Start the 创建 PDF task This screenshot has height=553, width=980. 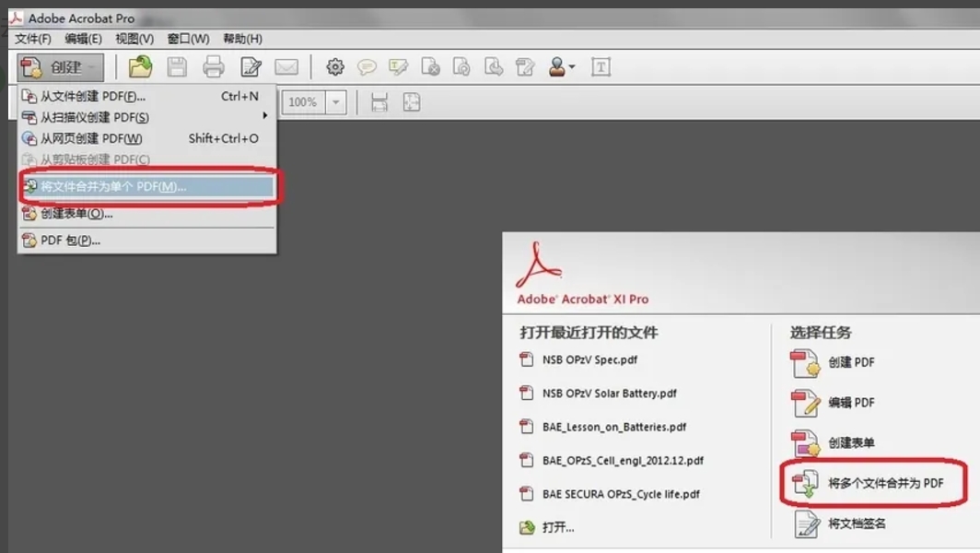833,362
